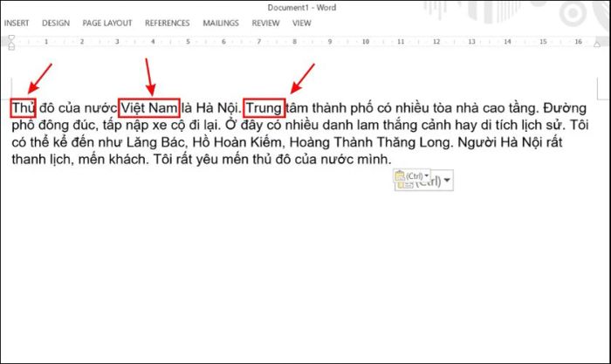Open the INSERT ribbon tab
The image size is (611, 364).
pyautogui.click(x=17, y=23)
